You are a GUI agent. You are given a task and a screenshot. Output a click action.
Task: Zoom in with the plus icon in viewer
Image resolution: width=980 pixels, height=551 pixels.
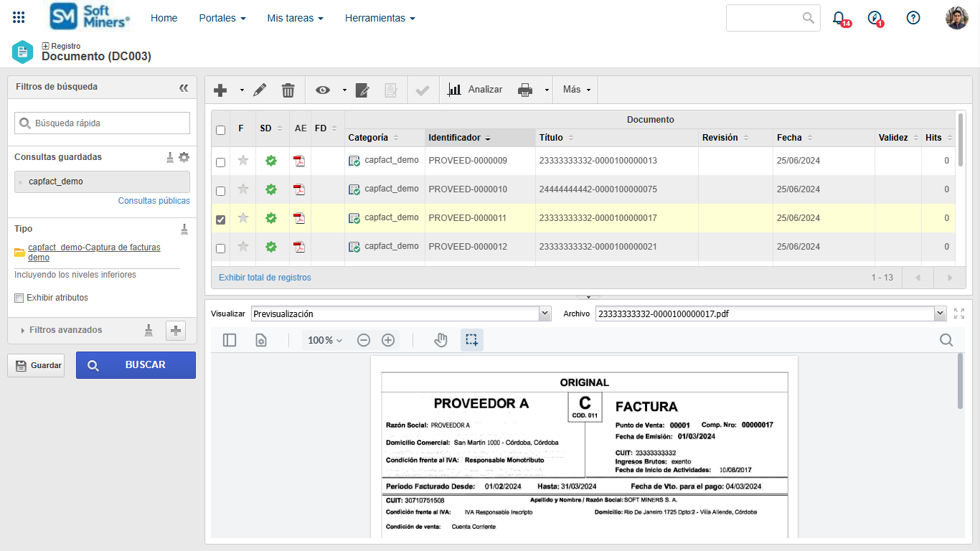tap(388, 340)
